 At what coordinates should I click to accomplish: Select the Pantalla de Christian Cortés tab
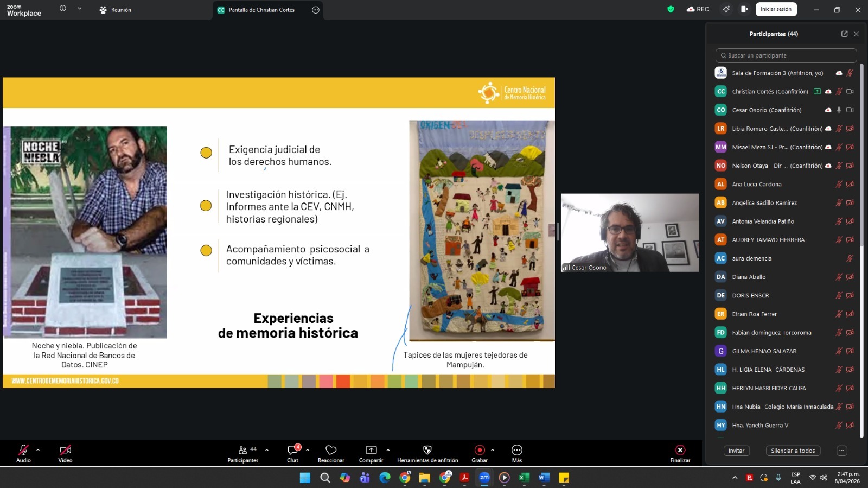pyautogui.click(x=261, y=10)
